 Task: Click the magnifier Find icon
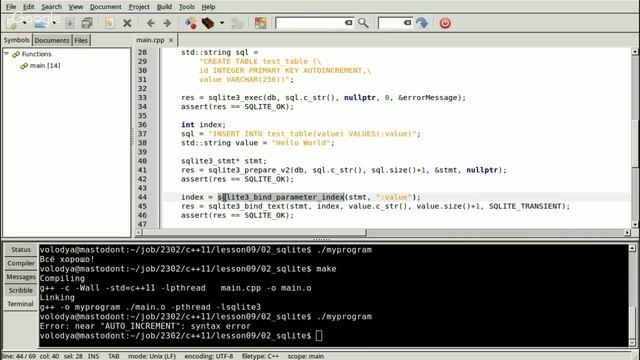(363, 23)
